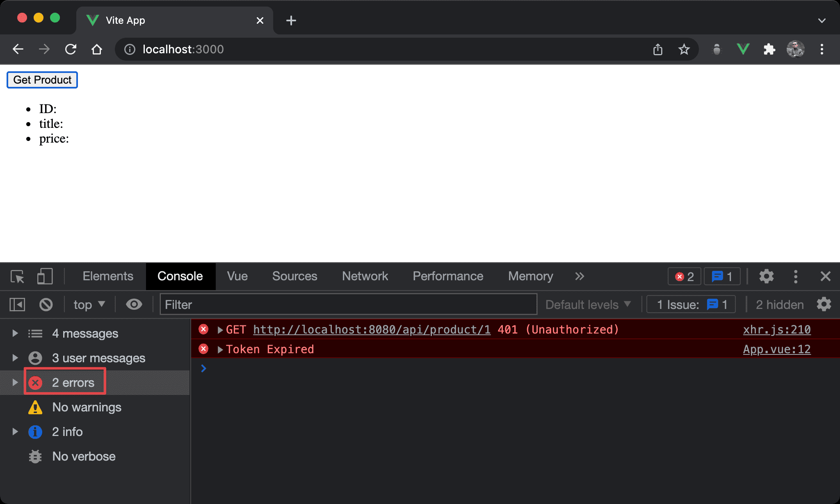Open the App.vue:12 source link

(x=777, y=350)
